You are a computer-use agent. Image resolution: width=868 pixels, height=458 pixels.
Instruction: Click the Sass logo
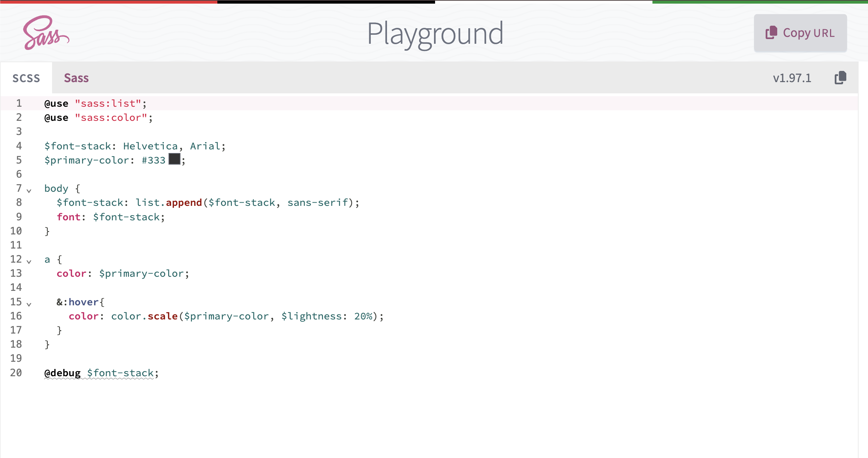[x=46, y=33]
